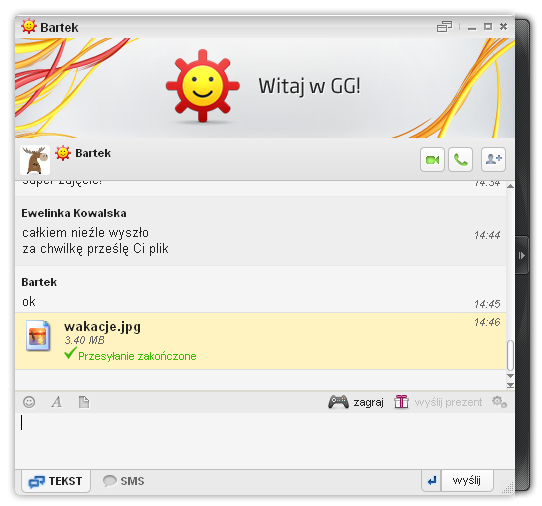The image size is (542, 506).
Task: Click the chat scrollbar thumb
Action: point(510,355)
